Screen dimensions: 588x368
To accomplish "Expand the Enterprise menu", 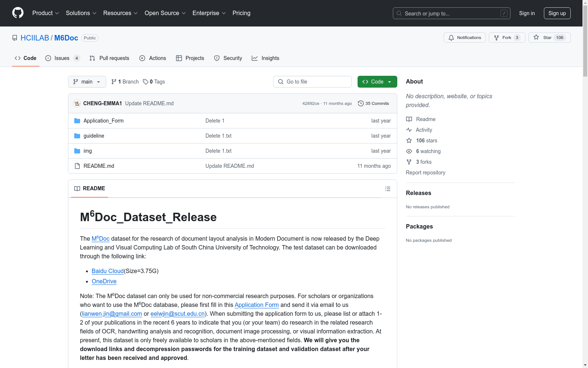I will [209, 13].
